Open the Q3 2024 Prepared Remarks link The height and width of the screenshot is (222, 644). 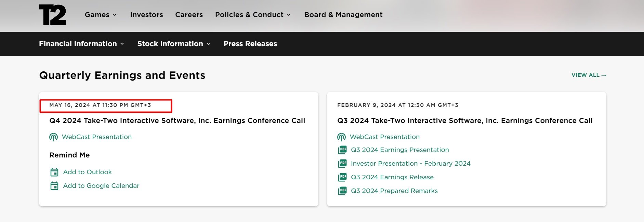(394, 191)
